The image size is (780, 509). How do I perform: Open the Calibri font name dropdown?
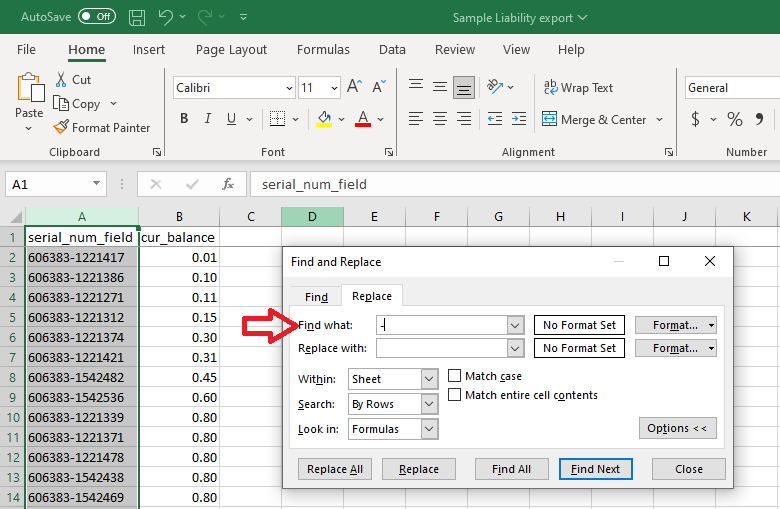pyautogui.click(x=234, y=88)
